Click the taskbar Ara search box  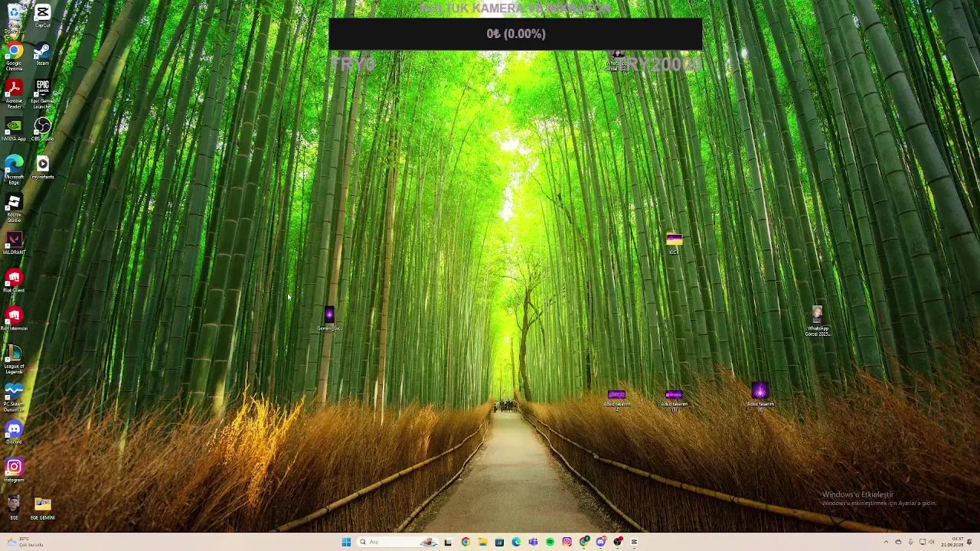(x=397, y=542)
